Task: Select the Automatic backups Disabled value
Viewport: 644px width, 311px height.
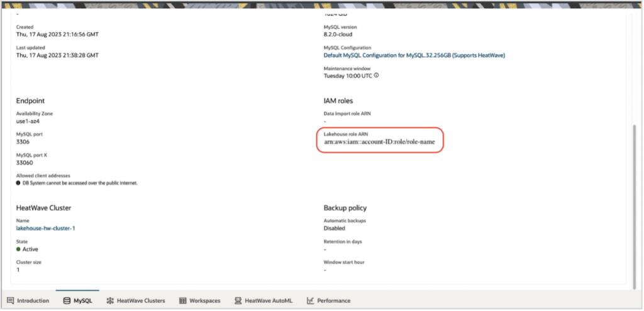Action: point(335,228)
